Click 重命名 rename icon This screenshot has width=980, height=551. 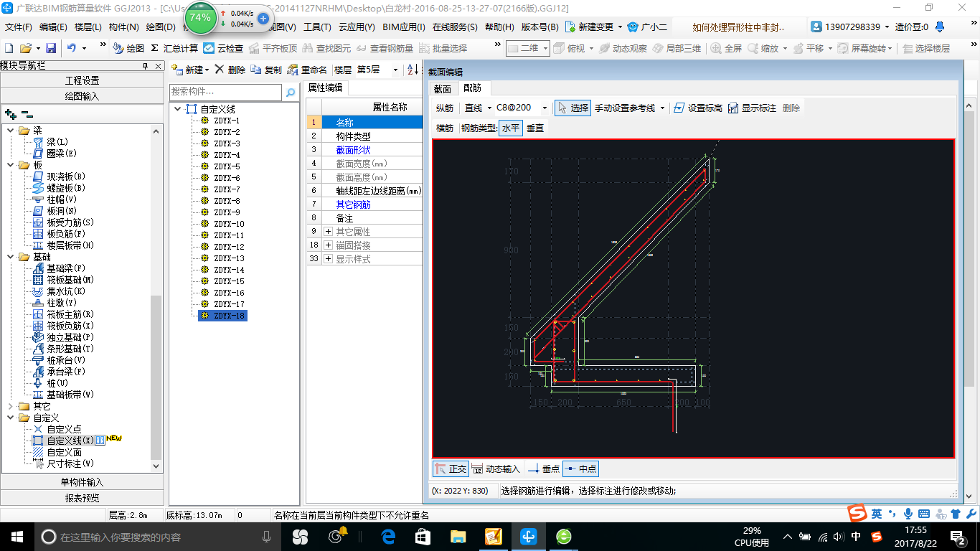click(307, 70)
